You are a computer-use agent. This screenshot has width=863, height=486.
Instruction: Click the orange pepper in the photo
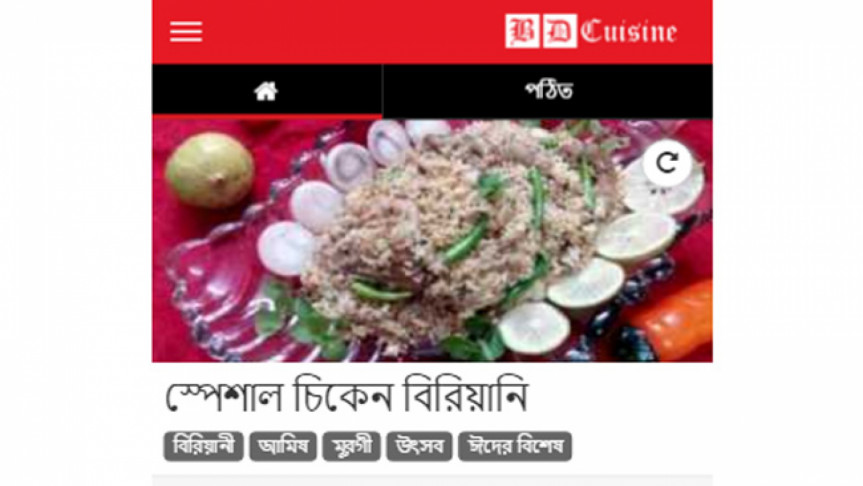pyautogui.click(x=671, y=320)
